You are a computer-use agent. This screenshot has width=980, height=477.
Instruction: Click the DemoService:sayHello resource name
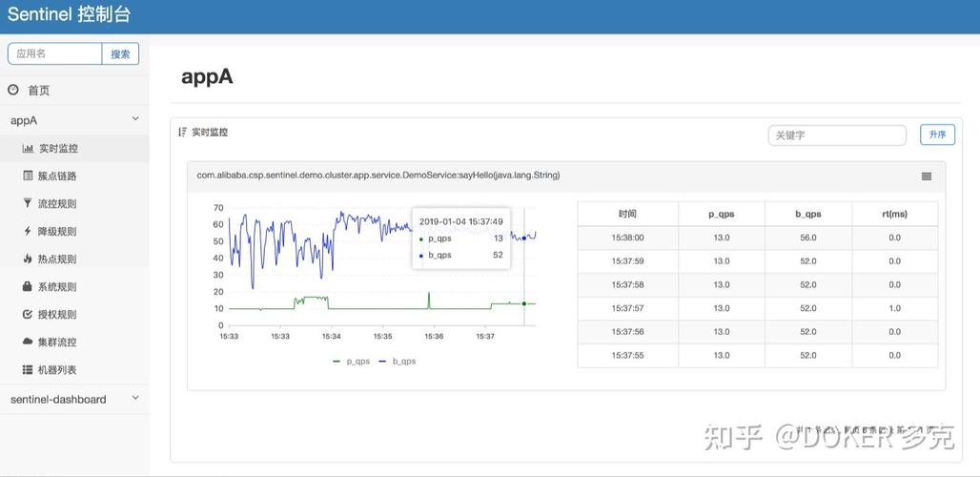click(x=378, y=176)
